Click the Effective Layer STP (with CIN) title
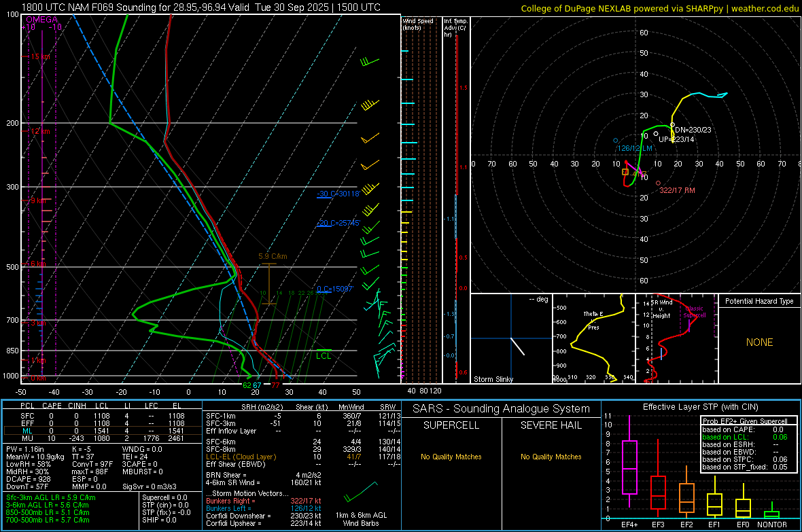802x532 pixels. coord(701,407)
